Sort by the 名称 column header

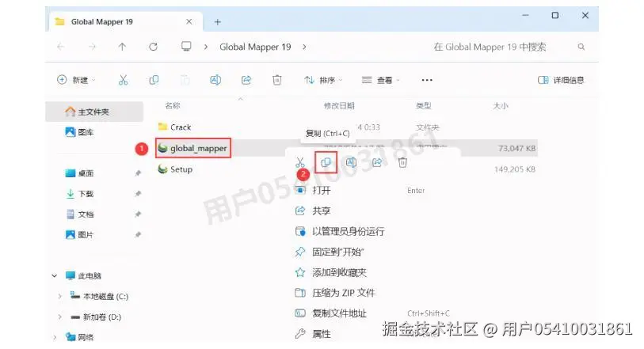tap(173, 106)
